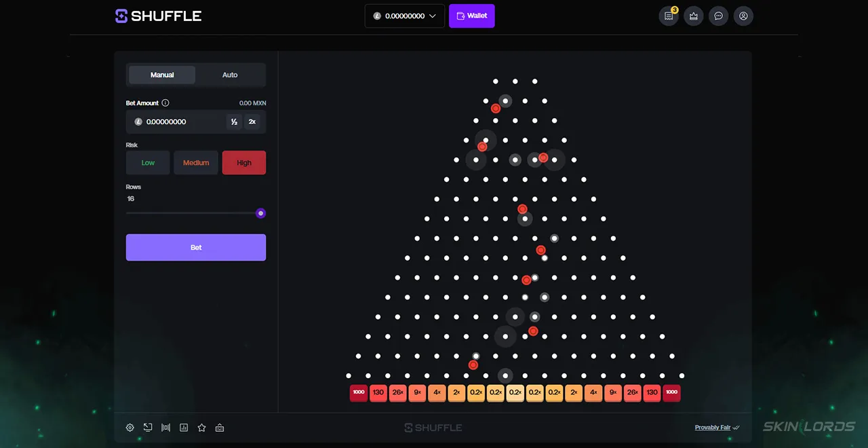This screenshot has height=448, width=868.
Task: Show Bet Amount info tooltip icon
Action: click(x=165, y=103)
